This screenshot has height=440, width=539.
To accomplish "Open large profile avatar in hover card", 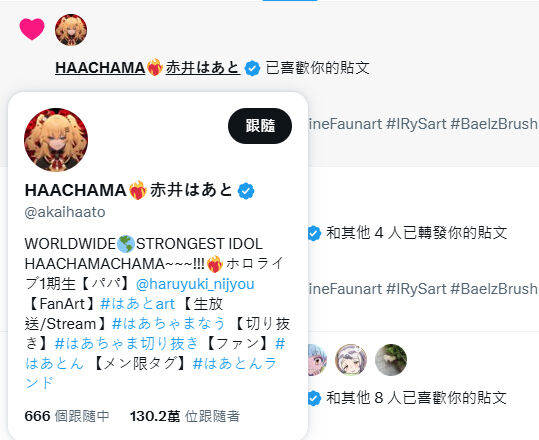I will pyautogui.click(x=56, y=140).
